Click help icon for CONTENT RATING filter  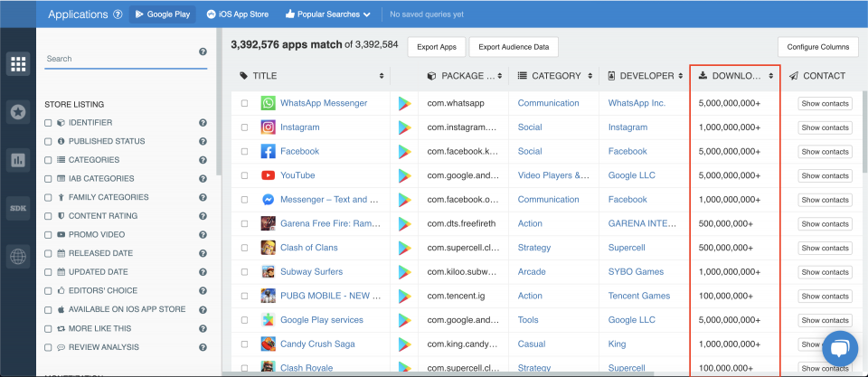pos(203,216)
